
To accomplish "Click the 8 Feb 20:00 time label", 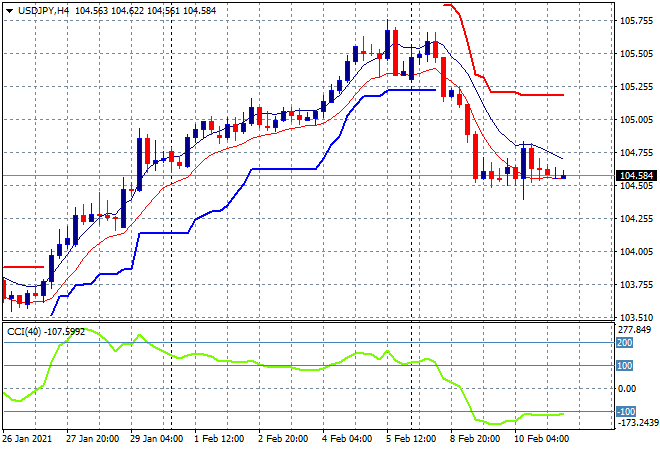I will [x=475, y=439].
